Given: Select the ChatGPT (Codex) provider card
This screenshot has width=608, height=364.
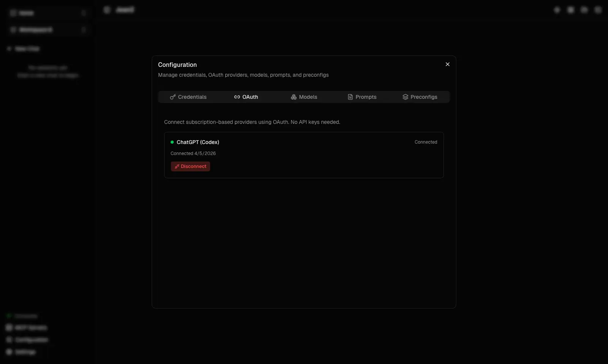Looking at the screenshot, I should 304,155.
